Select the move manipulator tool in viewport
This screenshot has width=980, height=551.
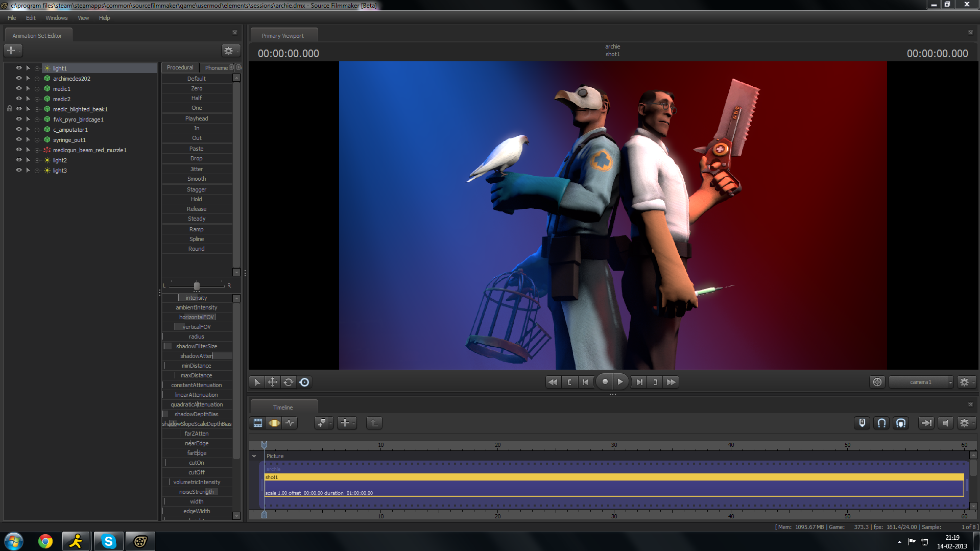[273, 382]
